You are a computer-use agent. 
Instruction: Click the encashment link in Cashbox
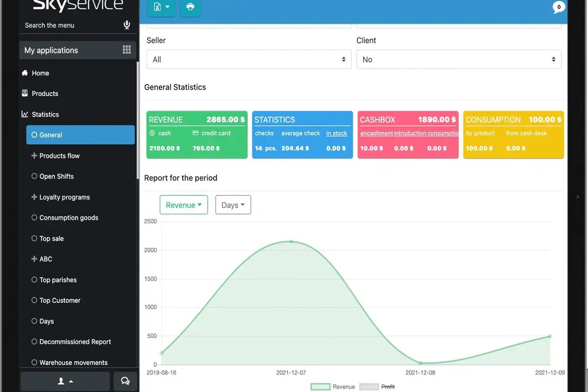click(x=376, y=133)
